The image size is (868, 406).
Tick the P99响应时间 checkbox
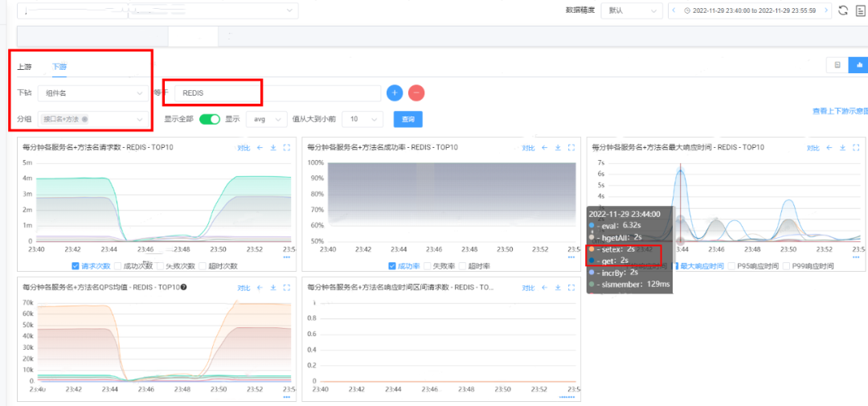point(786,266)
